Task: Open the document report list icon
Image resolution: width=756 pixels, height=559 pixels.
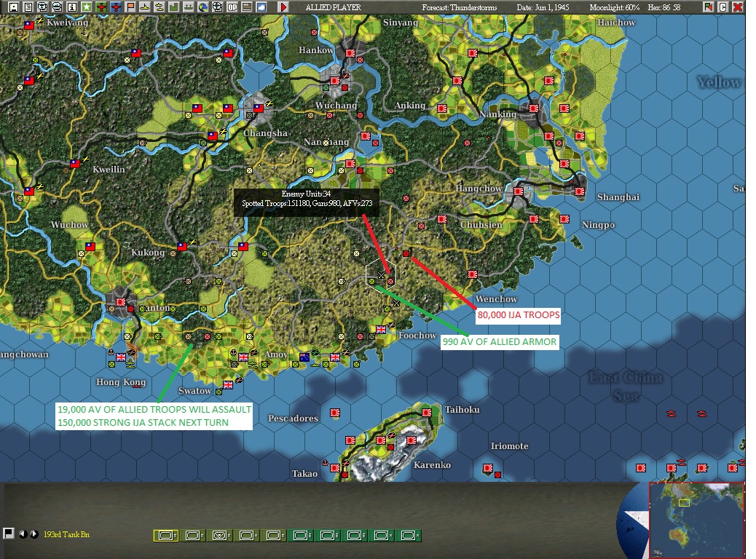Action: 28,7
